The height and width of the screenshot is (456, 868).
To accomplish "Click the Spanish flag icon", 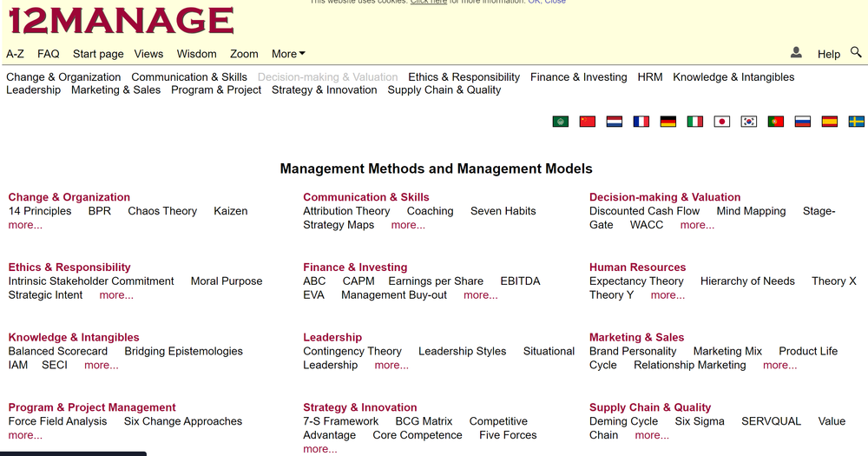I will 829,122.
